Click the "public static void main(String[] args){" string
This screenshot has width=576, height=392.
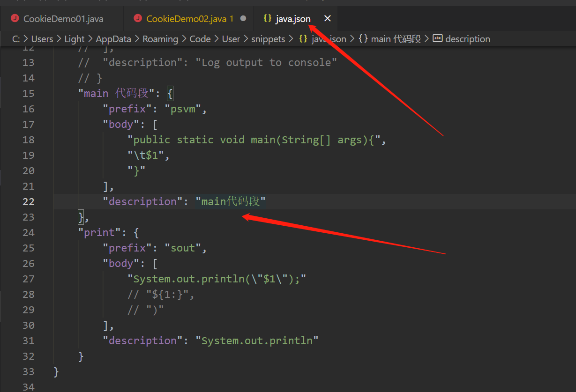pos(254,140)
